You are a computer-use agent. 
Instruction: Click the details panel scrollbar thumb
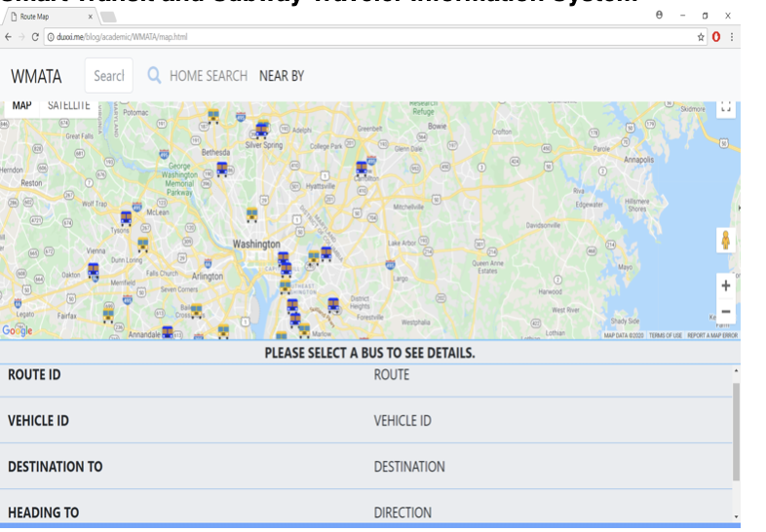pos(736,432)
